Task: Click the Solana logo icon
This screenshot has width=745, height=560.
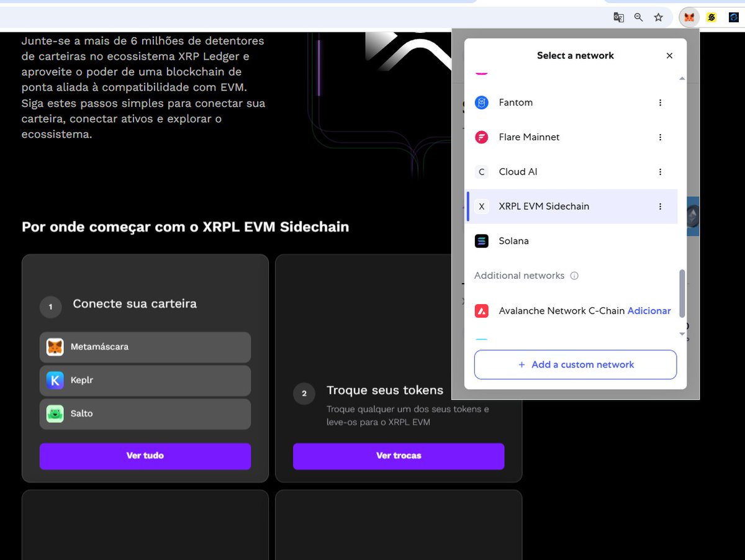Action: click(482, 241)
